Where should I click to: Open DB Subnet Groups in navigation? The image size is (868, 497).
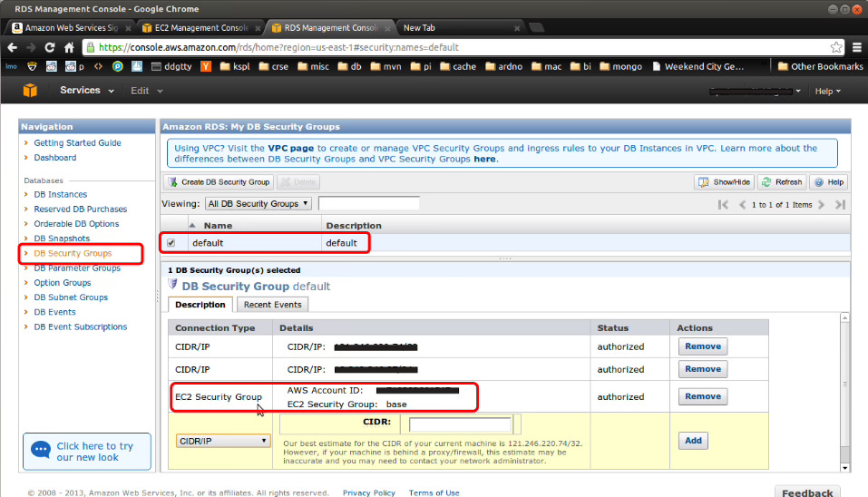pyautogui.click(x=71, y=297)
